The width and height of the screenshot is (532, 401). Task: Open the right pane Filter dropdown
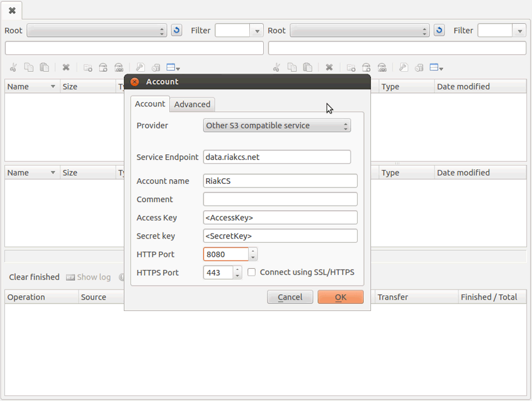520,30
